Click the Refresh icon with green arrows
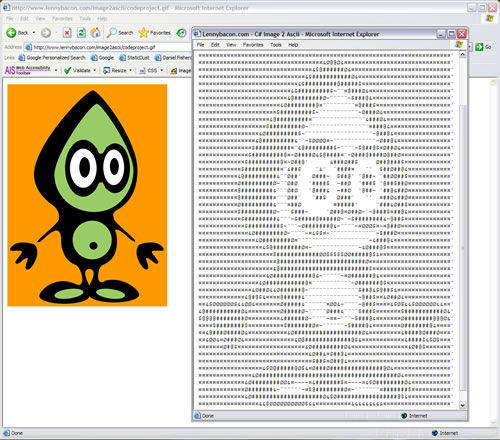 [x=81, y=33]
